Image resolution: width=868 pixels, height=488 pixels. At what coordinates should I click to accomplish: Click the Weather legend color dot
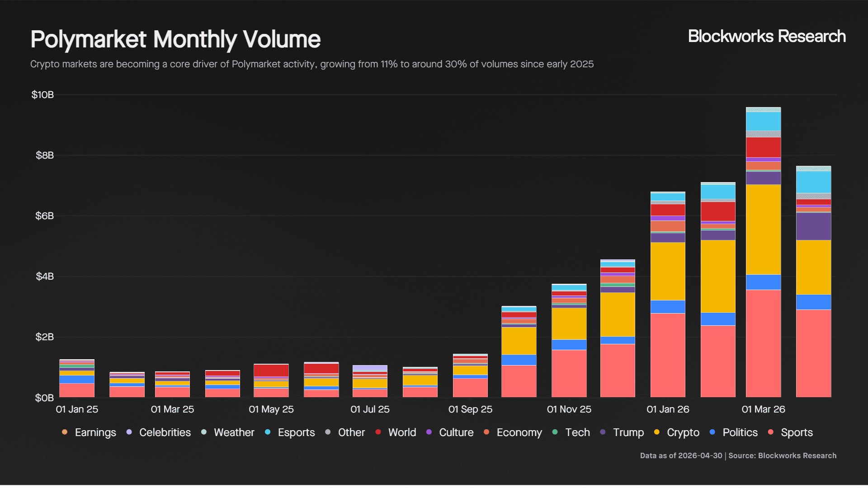(204, 432)
